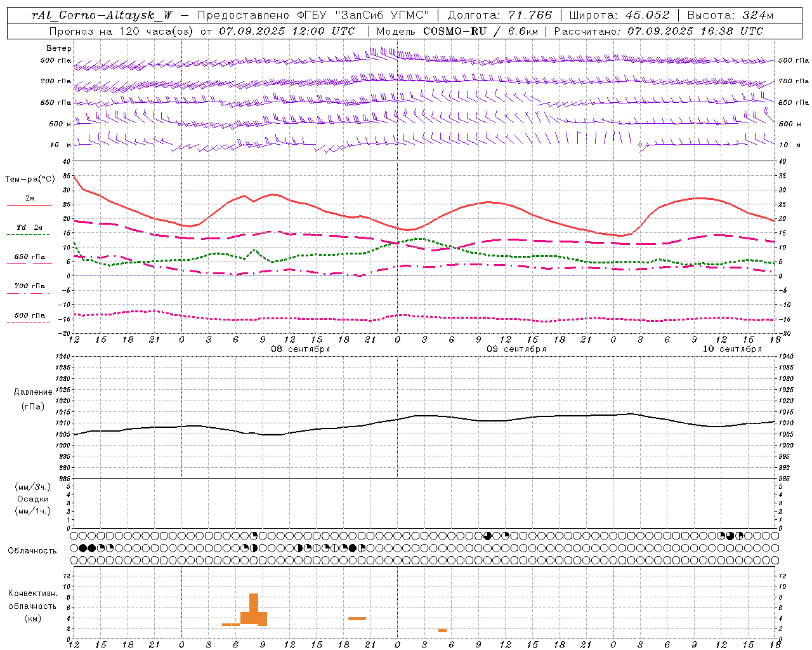Click the 'Конвективн.' convective cloud label

pos(32,594)
